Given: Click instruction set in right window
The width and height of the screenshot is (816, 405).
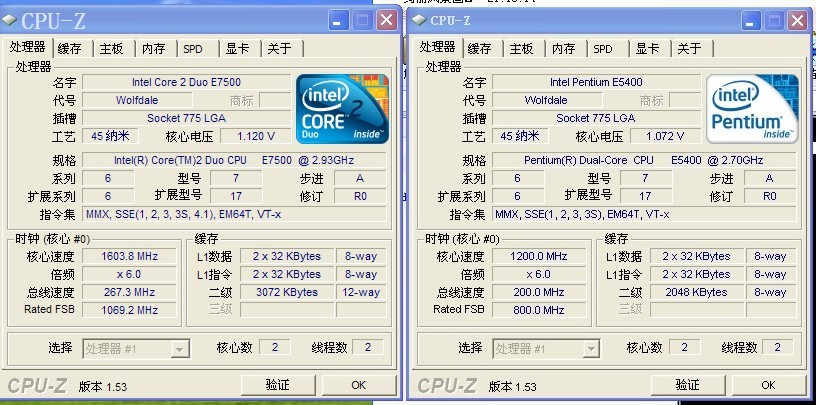Looking at the screenshot, I should coord(644,214).
